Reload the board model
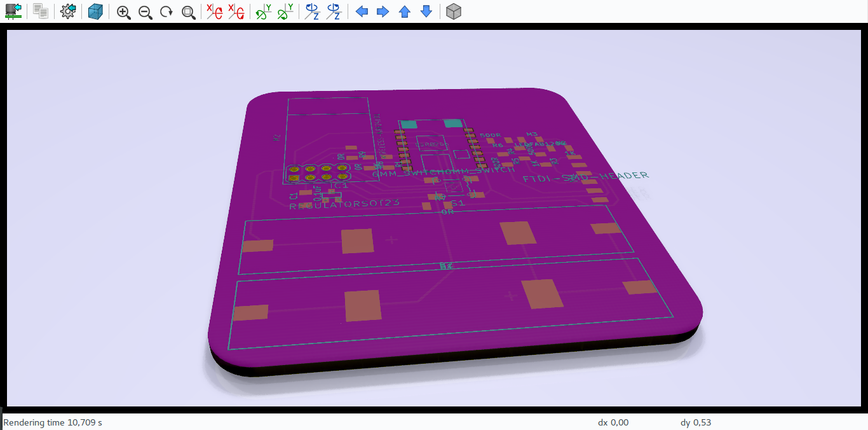Viewport: 868px width, 430px height. pyautogui.click(x=13, y=11)
